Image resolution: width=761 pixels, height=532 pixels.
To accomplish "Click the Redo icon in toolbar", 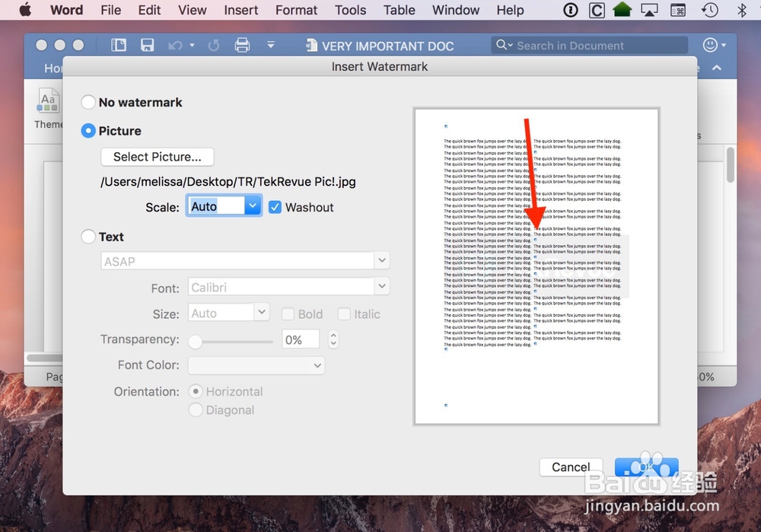I will coord(214,45).
